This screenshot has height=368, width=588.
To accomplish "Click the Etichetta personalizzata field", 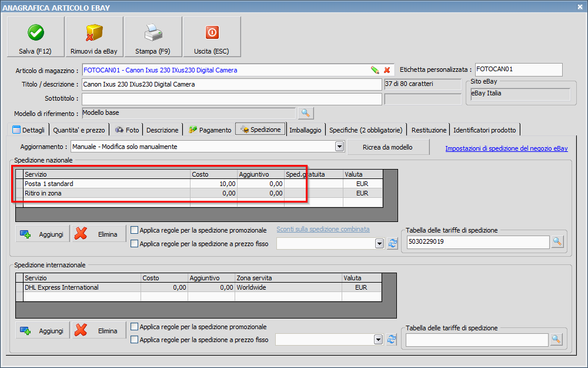I will 519,69.
